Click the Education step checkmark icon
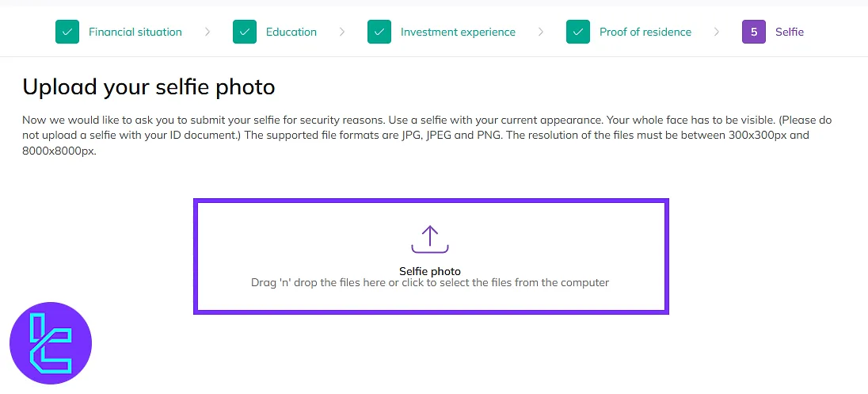 (245, 33)
